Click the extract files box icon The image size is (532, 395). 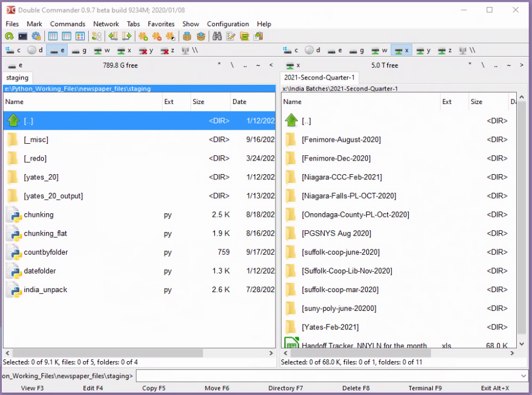(x=201, y=36)
